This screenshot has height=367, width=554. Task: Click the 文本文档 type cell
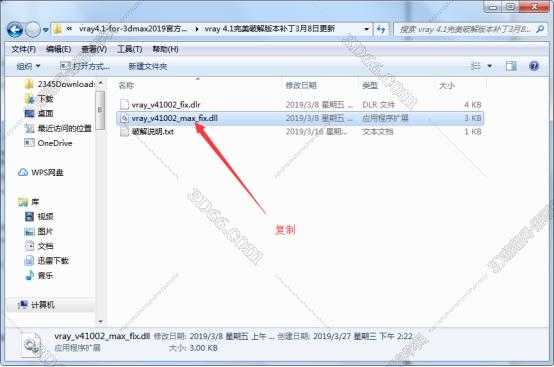click(378, 131)
